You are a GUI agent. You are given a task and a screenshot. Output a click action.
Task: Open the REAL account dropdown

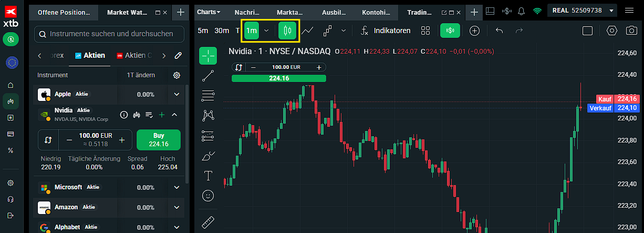[x=582, y=11]
